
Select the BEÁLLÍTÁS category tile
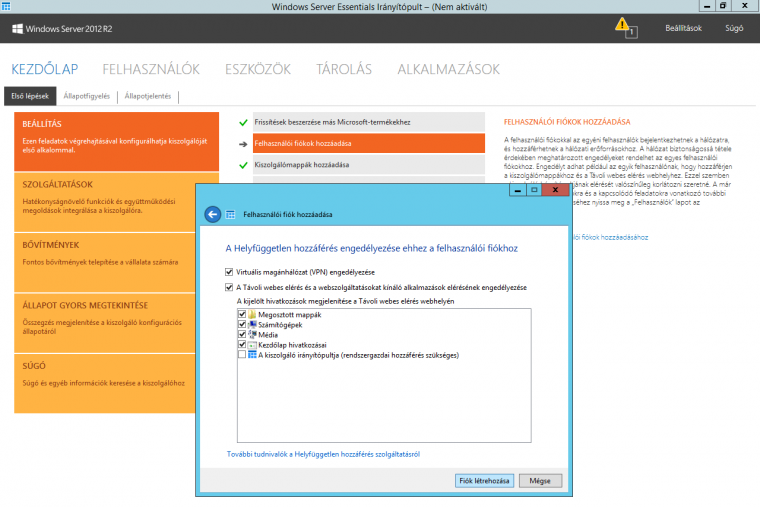pos(116,141)
